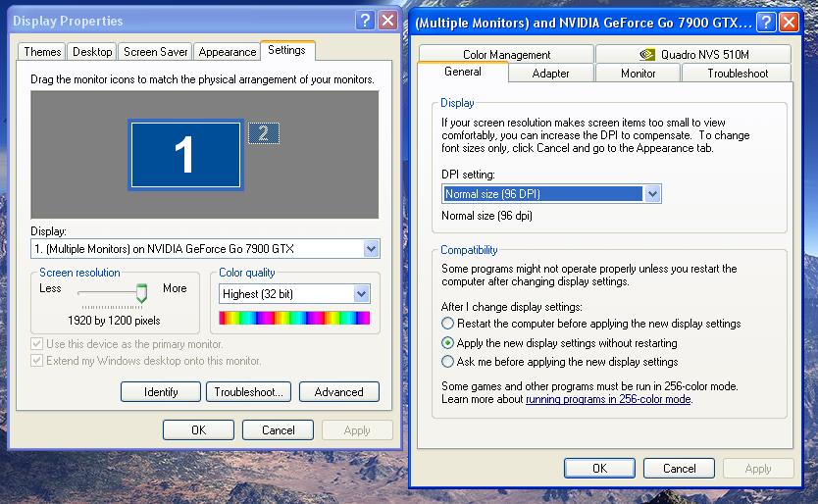818x504 pixels.
Task: Click OK in Display Properties
Action: 198,429
